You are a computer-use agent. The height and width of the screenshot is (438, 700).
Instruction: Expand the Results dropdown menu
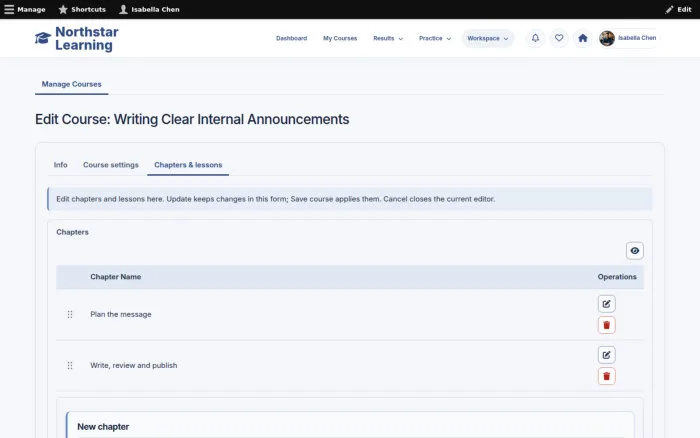388,38
